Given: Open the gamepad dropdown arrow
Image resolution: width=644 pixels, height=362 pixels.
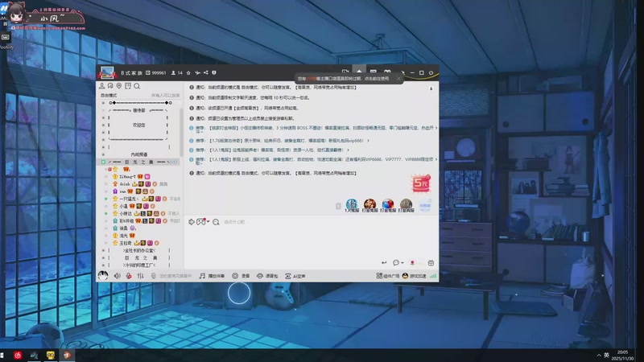Looking at the screenshot, I should (x=208, y=222).
